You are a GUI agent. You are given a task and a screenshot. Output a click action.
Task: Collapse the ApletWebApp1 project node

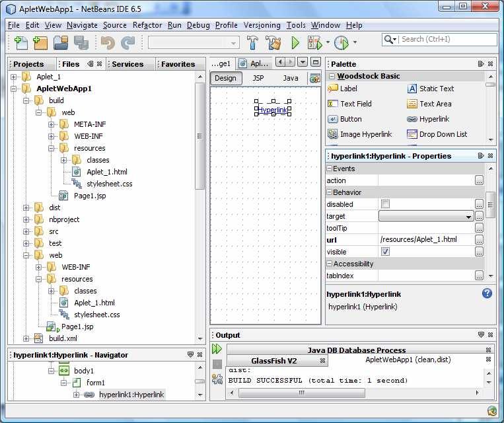(x=13, y=89)
